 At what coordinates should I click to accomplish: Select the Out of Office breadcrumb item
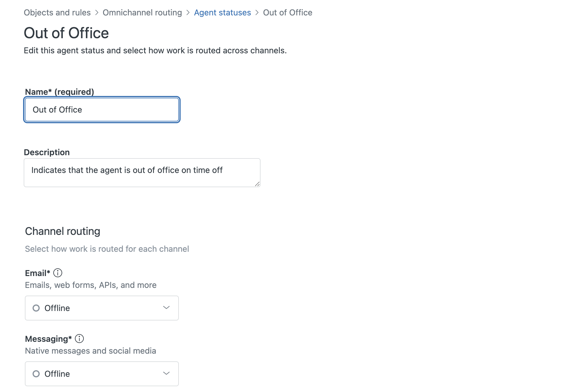click(x=287, y=13)
